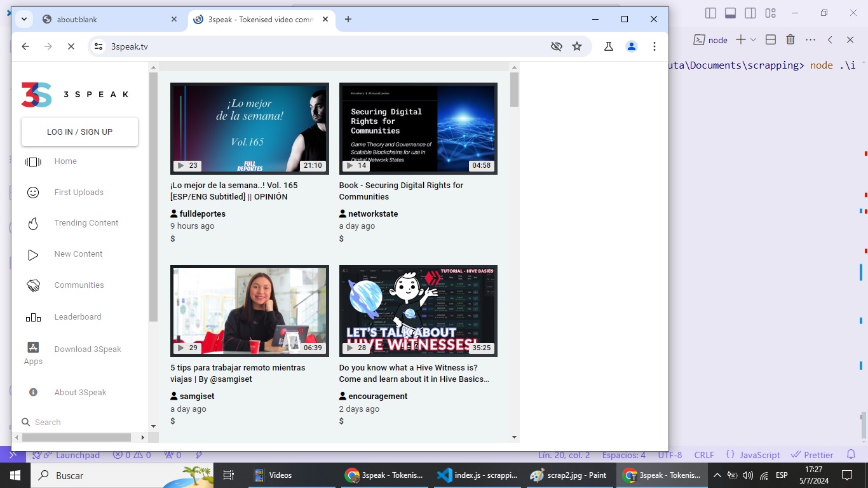Click sidebar horizontal scrollbar right arrow

142,437
